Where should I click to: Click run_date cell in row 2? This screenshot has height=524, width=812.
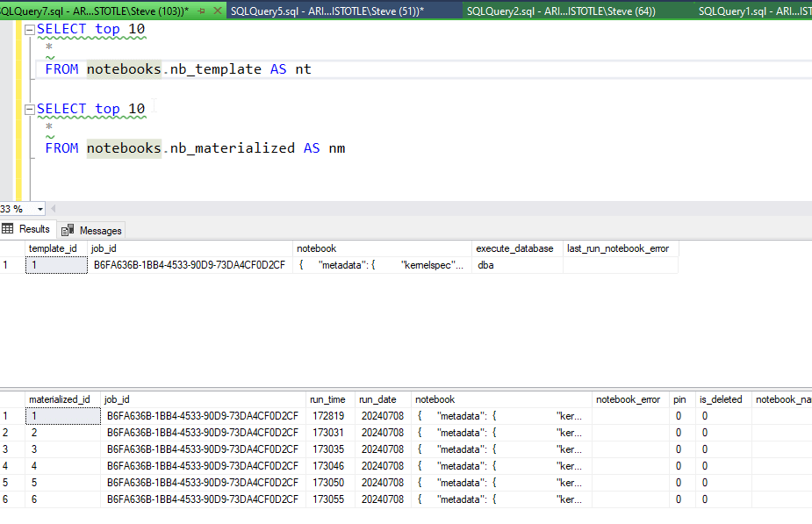click(x=384, y=433)
